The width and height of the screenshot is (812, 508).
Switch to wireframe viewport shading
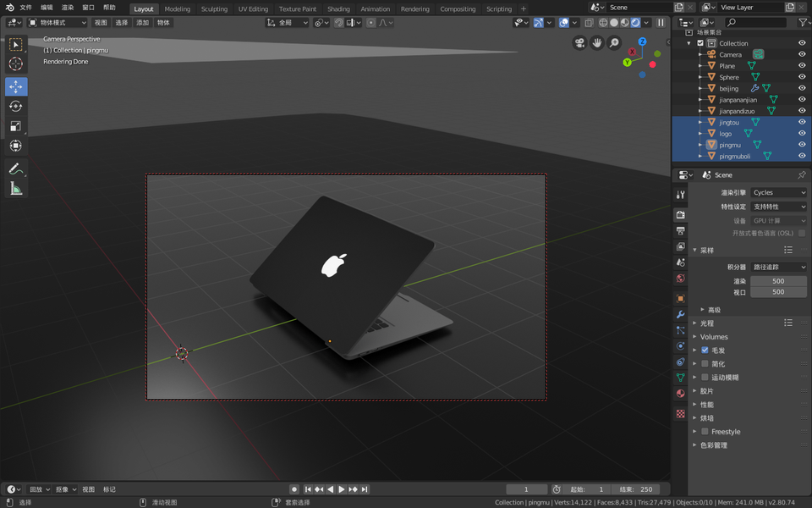click(603, 23)
